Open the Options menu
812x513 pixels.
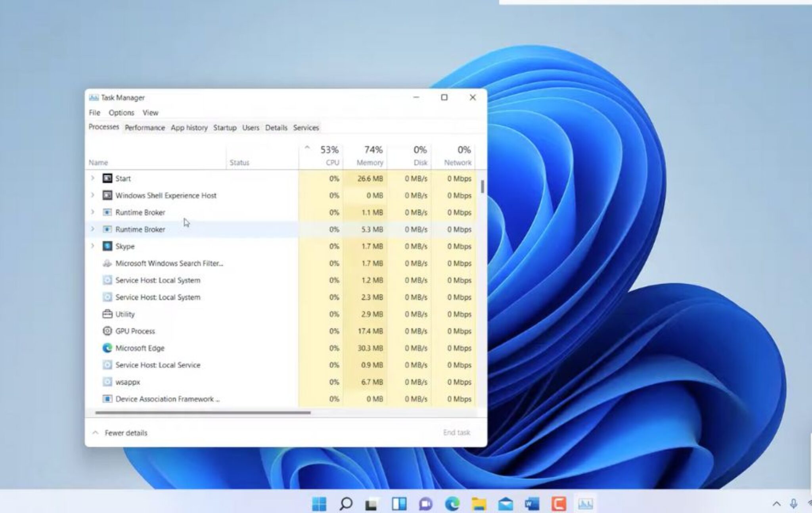121,113
